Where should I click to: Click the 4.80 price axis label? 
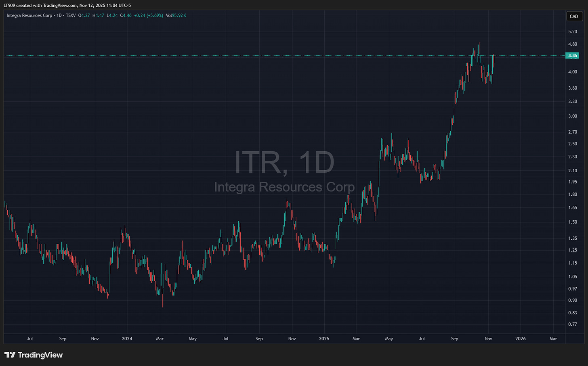pyautogui.click(x=572, y=44)
